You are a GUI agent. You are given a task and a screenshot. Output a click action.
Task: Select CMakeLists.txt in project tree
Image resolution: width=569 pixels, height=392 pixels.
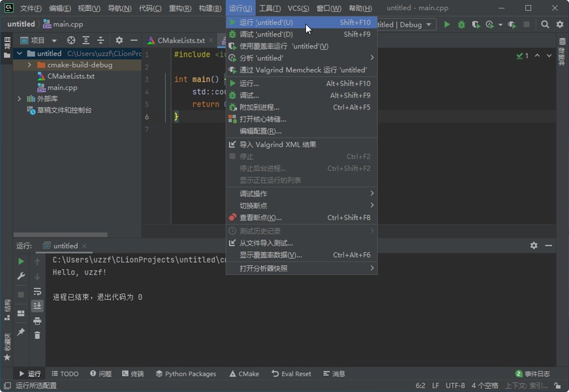70,76
